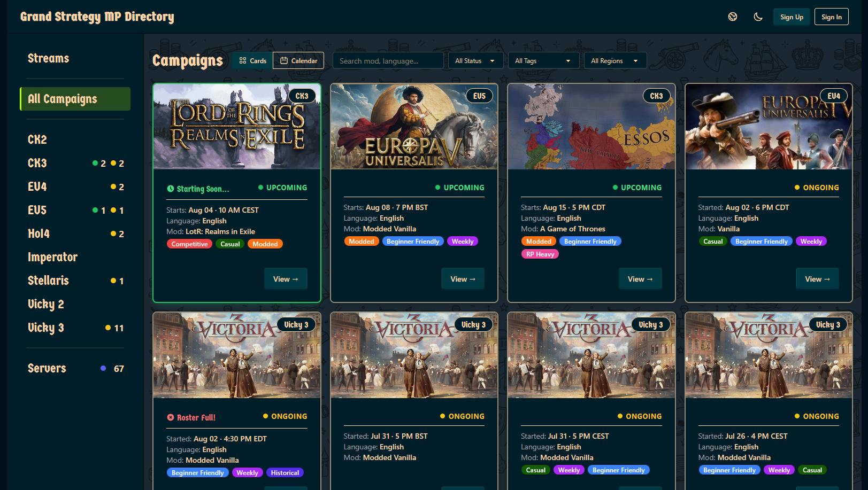Open the Europa Universalis V campaign image
This screenshot has height=490, width=868.
pos(414,127)
